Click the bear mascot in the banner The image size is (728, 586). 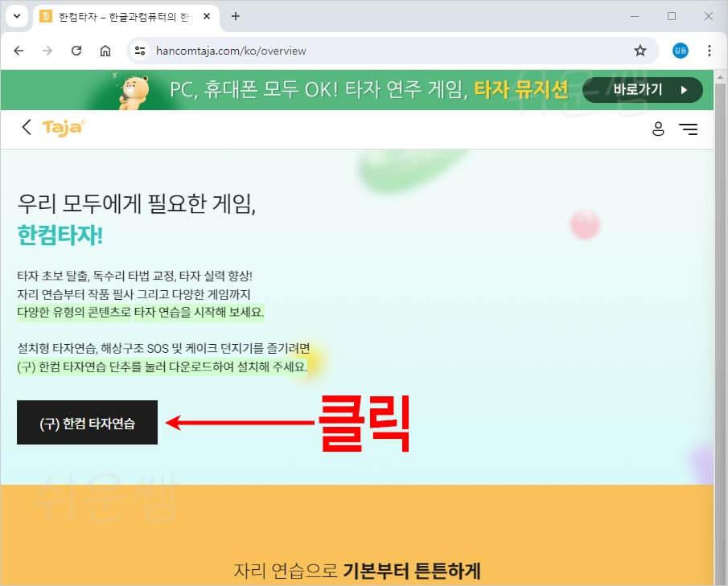coord(134,87)
